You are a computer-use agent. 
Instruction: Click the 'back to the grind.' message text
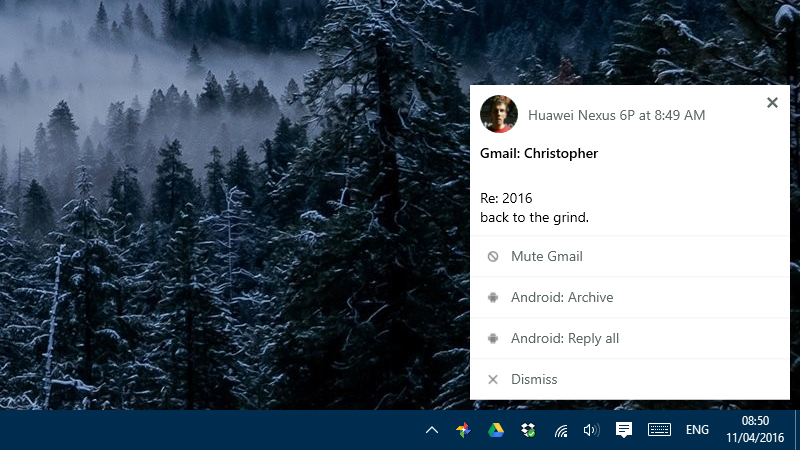coord(534,217)
